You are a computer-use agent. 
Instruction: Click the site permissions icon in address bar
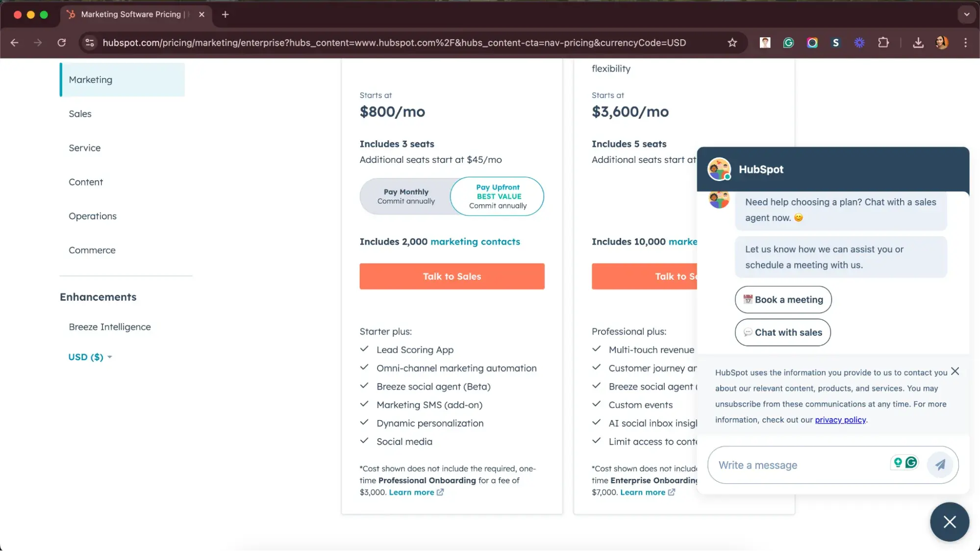click(x=89, y=43)
